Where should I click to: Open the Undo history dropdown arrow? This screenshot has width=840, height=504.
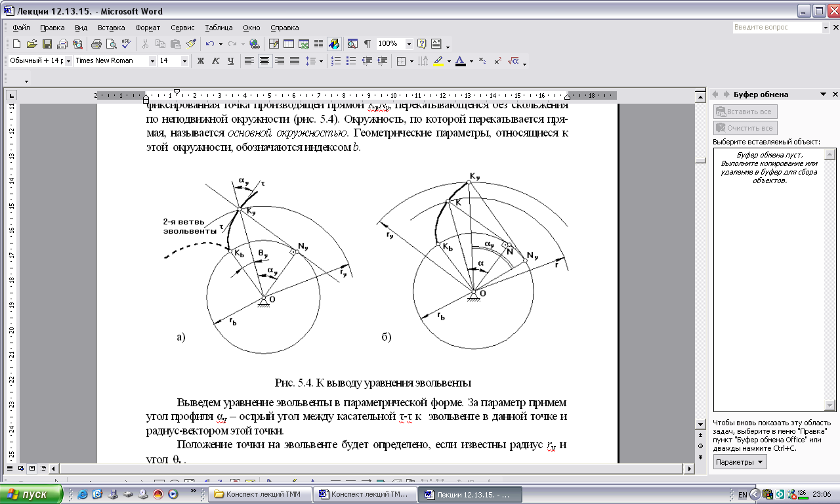click(220, 44)
